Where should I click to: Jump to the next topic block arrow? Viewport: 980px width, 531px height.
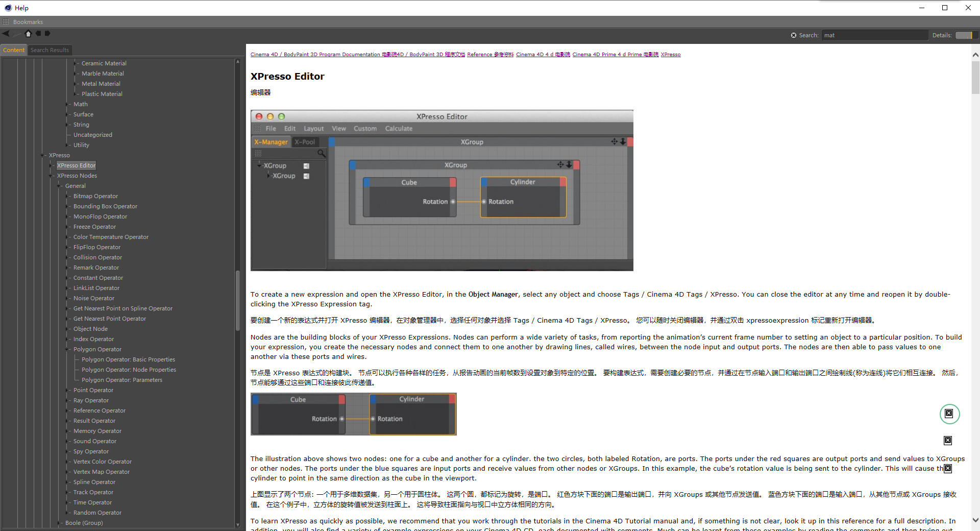point(47,34)
